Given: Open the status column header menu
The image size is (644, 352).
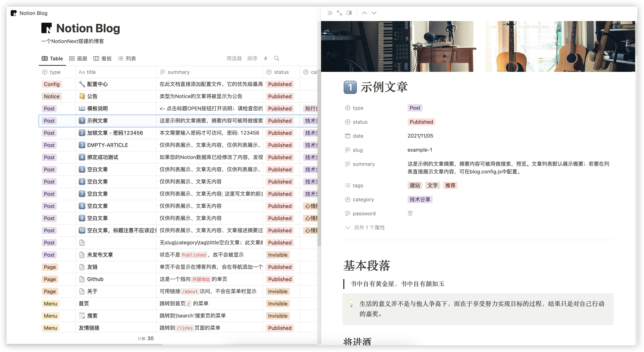Looking at the screenshot, I should (281, 72).
